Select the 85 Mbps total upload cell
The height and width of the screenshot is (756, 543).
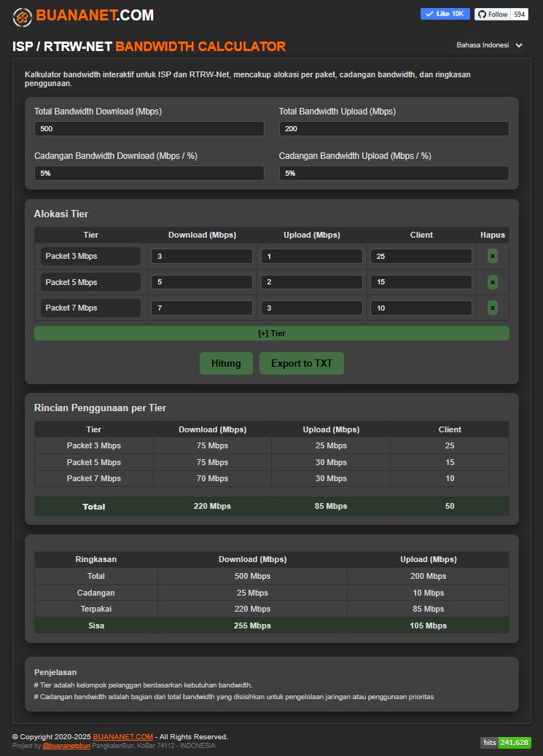(x=331, y=506)
